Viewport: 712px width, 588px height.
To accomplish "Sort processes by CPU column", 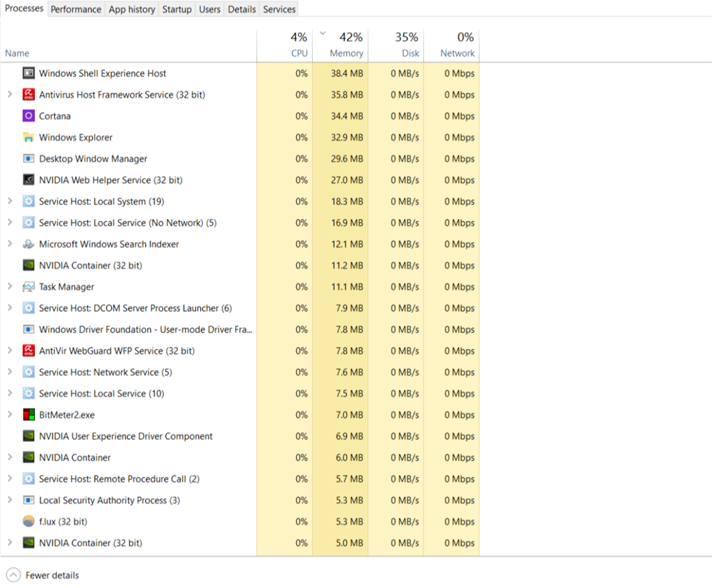I will pyautogui.click(x=284, y=45).
